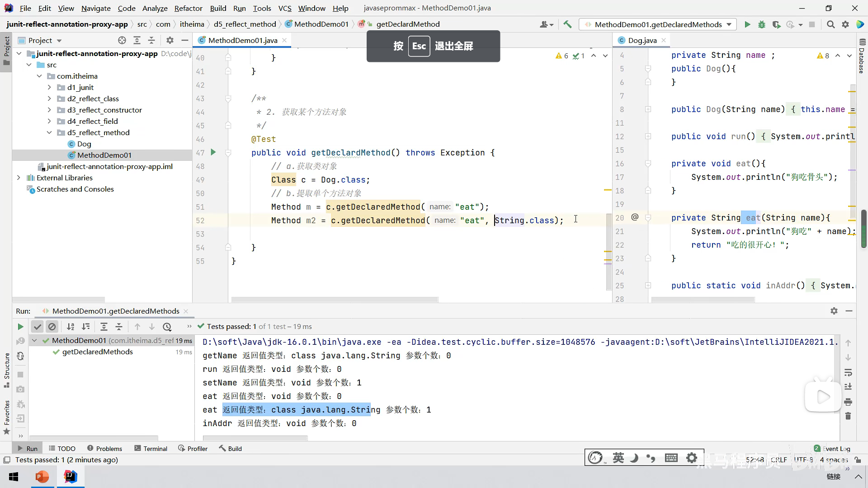Open Search Everywhere magnifier icon
Image resolution: width=868 pixels, height=488 pixels.
coord(830,24)
